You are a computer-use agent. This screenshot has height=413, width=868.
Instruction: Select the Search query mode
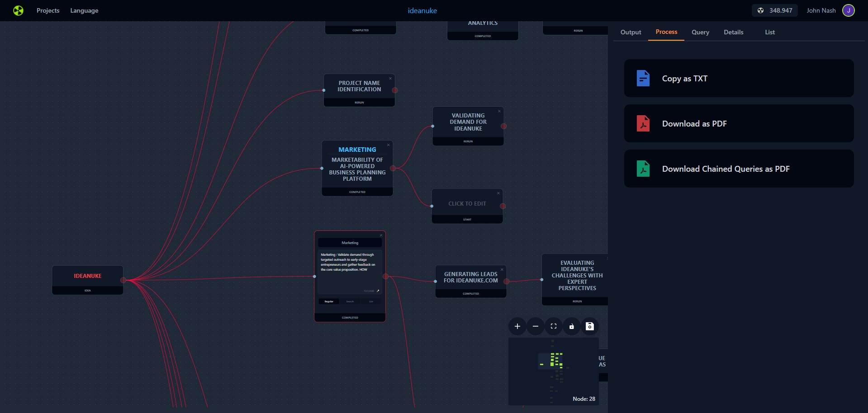(350, 301)
